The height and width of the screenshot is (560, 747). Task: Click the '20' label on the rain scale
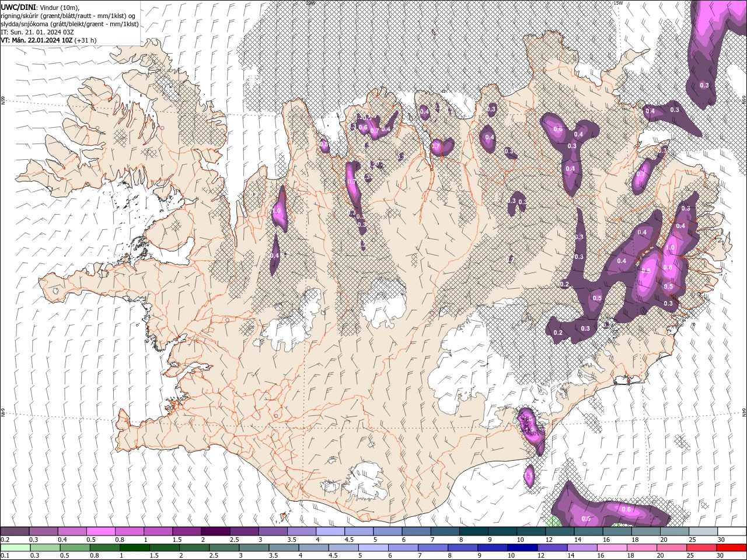pos(660,555)
